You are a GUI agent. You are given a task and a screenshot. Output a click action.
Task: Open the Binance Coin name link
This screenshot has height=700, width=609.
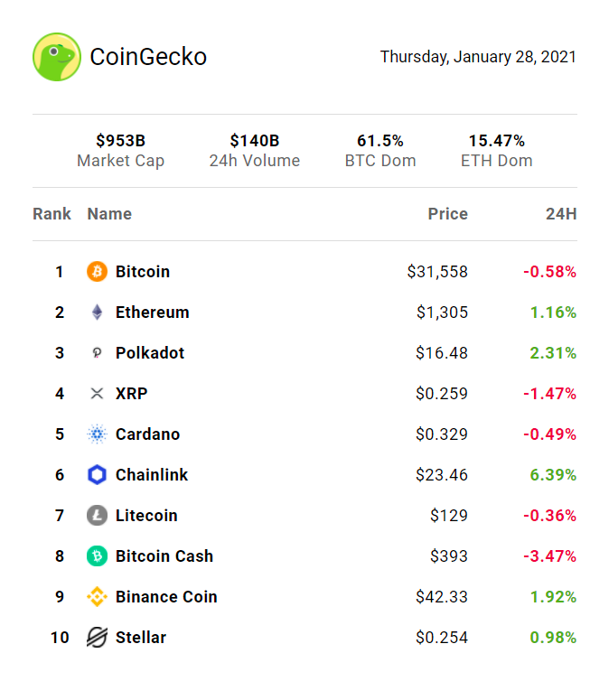pos(166,597)
